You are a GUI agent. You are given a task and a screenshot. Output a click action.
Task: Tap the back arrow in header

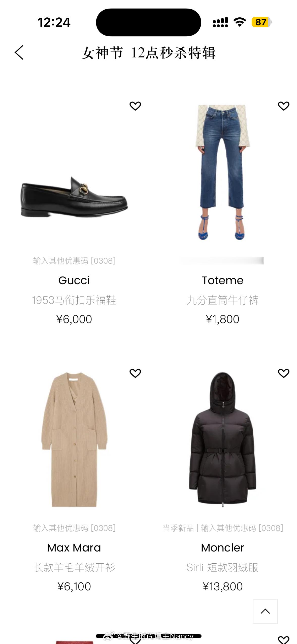point(19,52)
